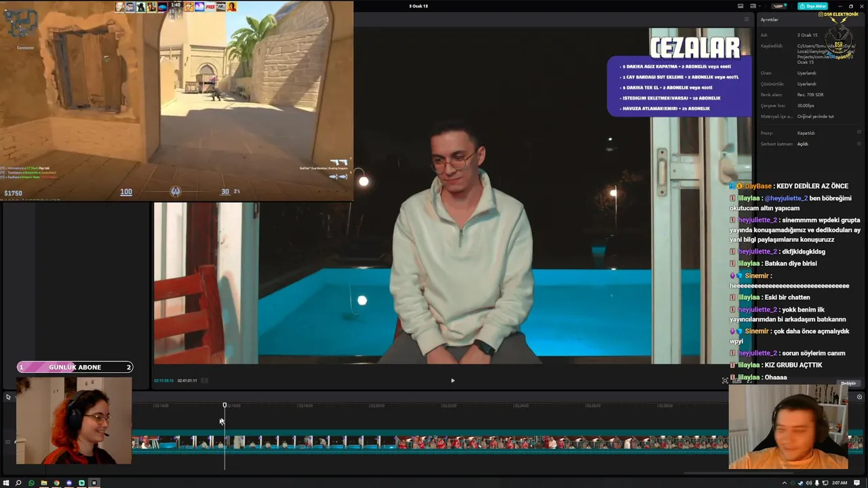Click the VIP badge in title bar
Screen dimensions: 868x488
pyautogui.click(x=778, y=6)
